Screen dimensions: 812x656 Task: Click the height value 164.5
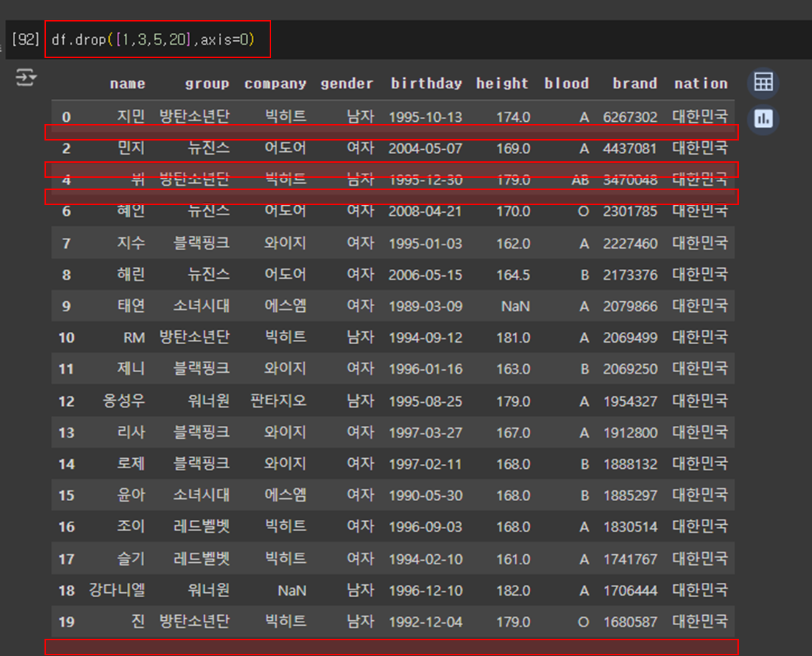point(513,275)
